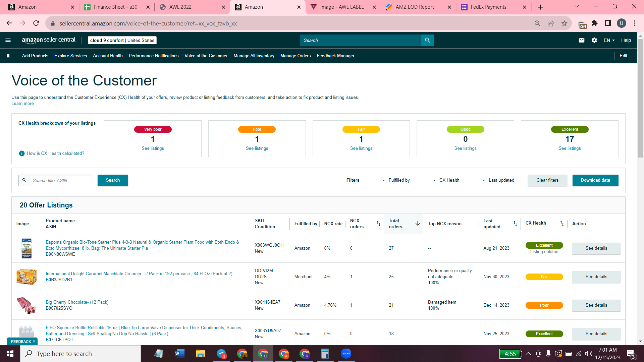
Task: Open Chrome tab search chevron
Action: coord(577,6)
